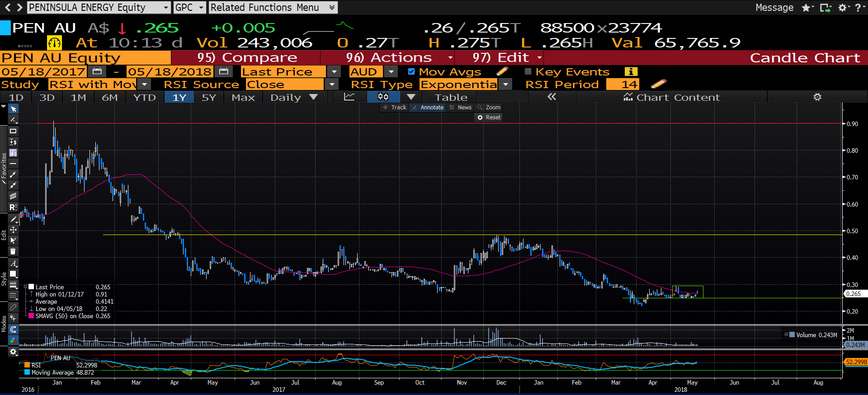Edit RSI study with pencil icon

pyautogui.click(x=659, y=84)
